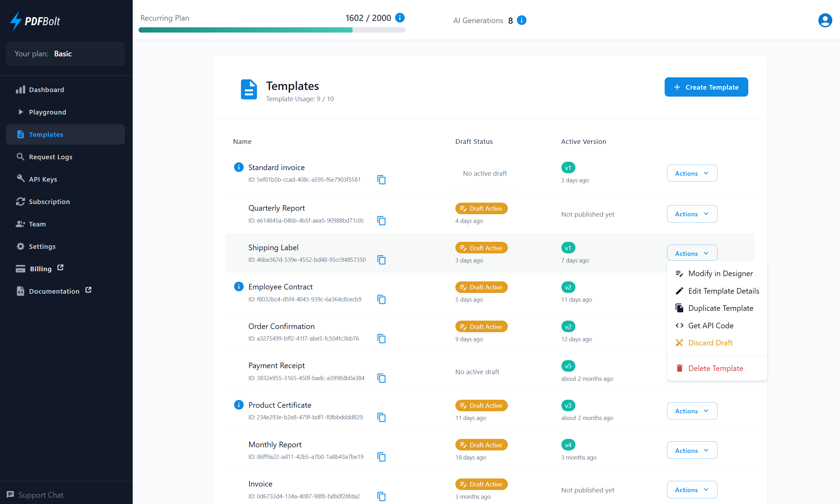The image size is (840, 504).
Task: Open Actions dropdown for Quarterly Report
Action: 692,213
